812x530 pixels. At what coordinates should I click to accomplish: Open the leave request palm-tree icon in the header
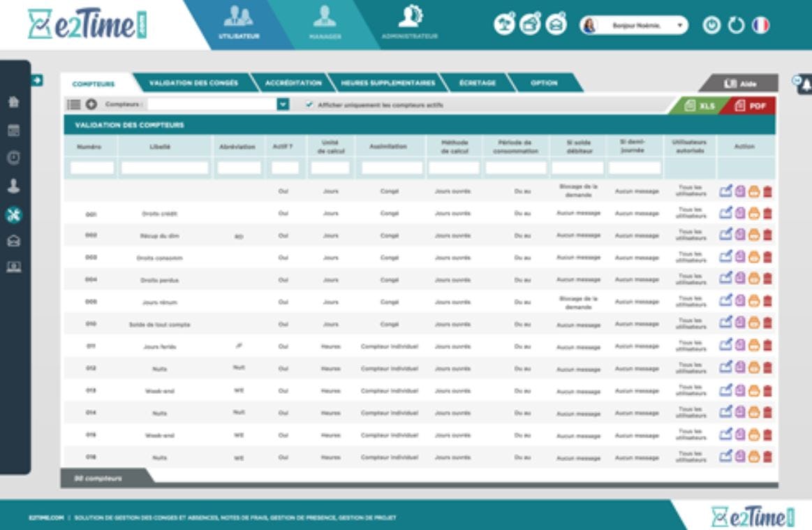coord(505,24)
